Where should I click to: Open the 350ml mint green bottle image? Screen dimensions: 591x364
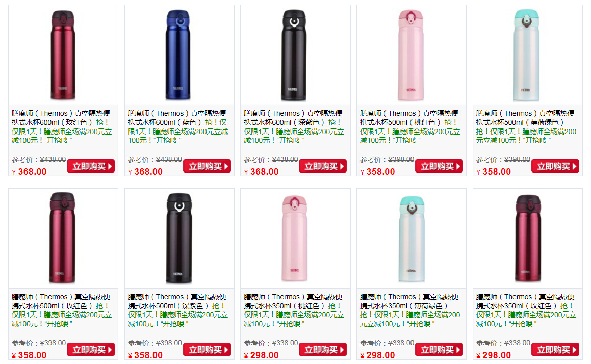click(x=411, y=239)
